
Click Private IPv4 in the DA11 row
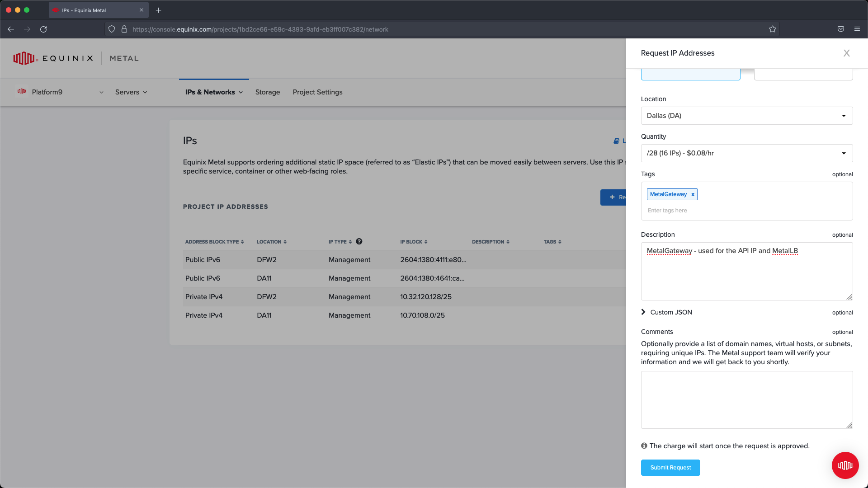(204, 315)
